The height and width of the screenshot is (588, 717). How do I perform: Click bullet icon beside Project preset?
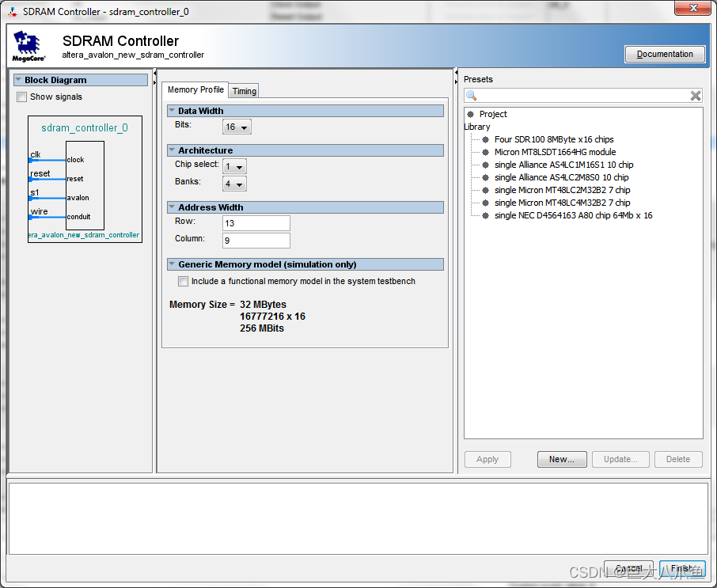click(x=471, y=114)
